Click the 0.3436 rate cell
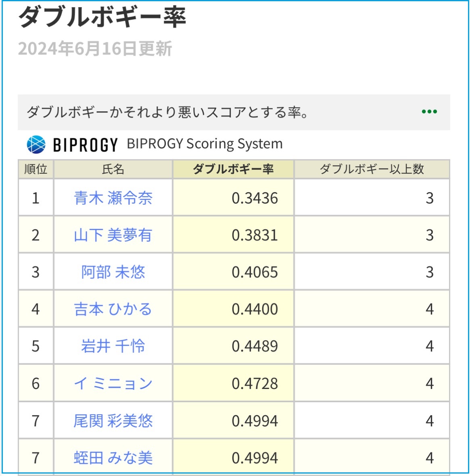This screenshot has width=470, height=476. [255, 198]
